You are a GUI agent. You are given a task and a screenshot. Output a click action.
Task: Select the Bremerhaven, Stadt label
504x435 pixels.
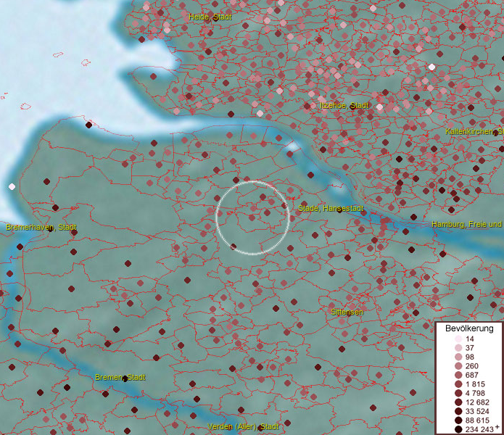(41, 227)
